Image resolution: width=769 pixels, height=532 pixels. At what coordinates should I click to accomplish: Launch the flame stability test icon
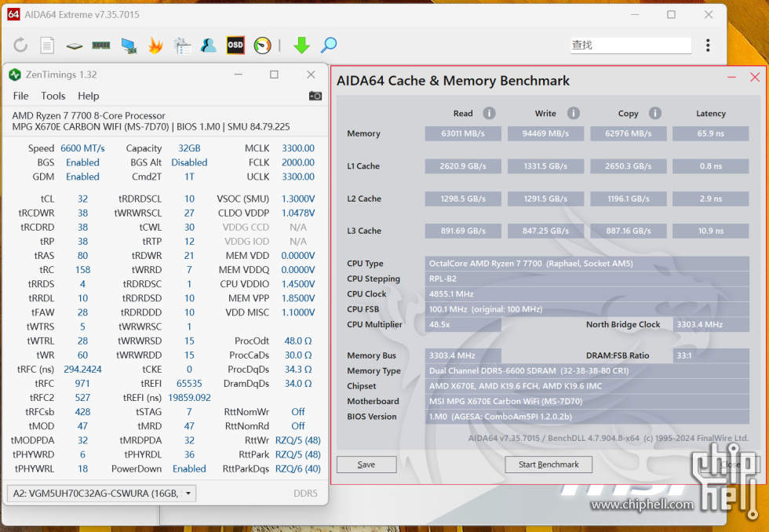[x=155, y=45]
